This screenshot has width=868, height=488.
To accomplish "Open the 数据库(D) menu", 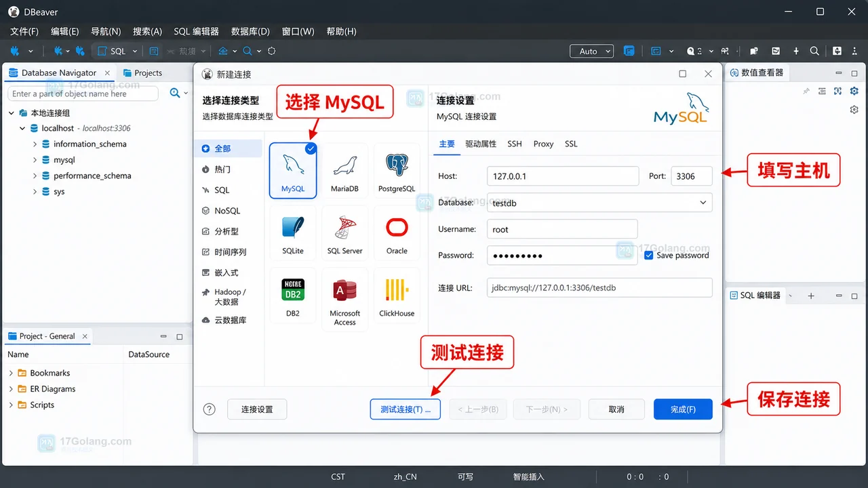I will click(x=250, y=31).
